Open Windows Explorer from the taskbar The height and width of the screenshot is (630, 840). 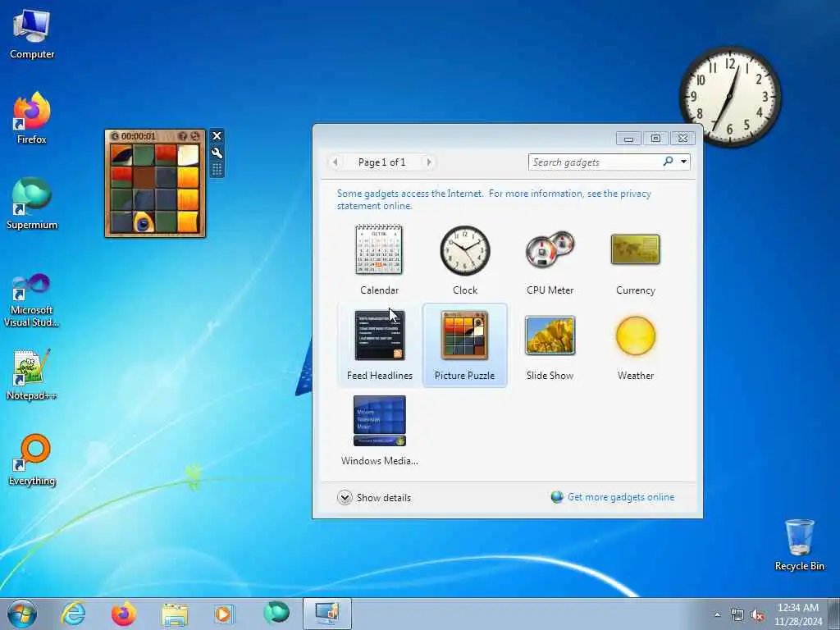[175, 614]
